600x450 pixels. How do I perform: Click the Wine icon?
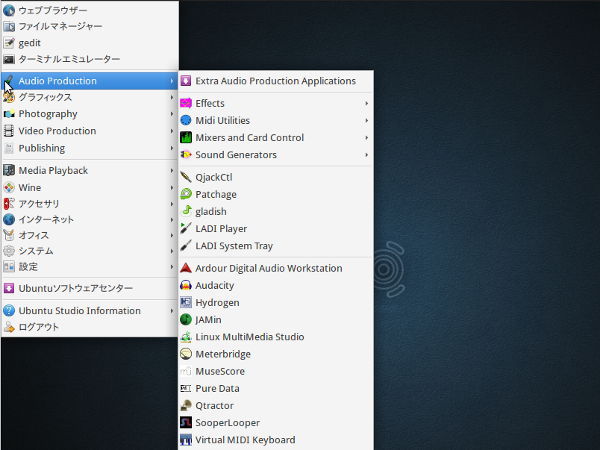[x=9, y=188]
